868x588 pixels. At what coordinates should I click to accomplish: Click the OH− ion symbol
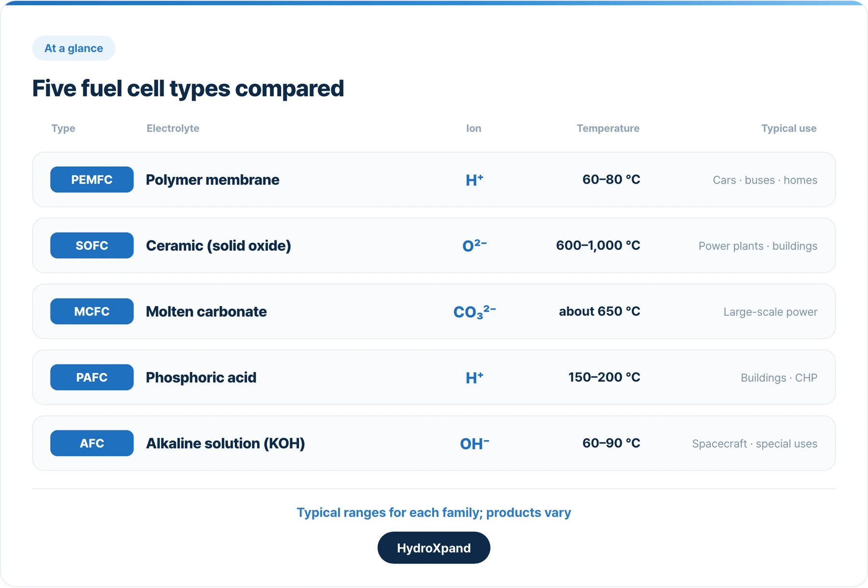[475, 443]
